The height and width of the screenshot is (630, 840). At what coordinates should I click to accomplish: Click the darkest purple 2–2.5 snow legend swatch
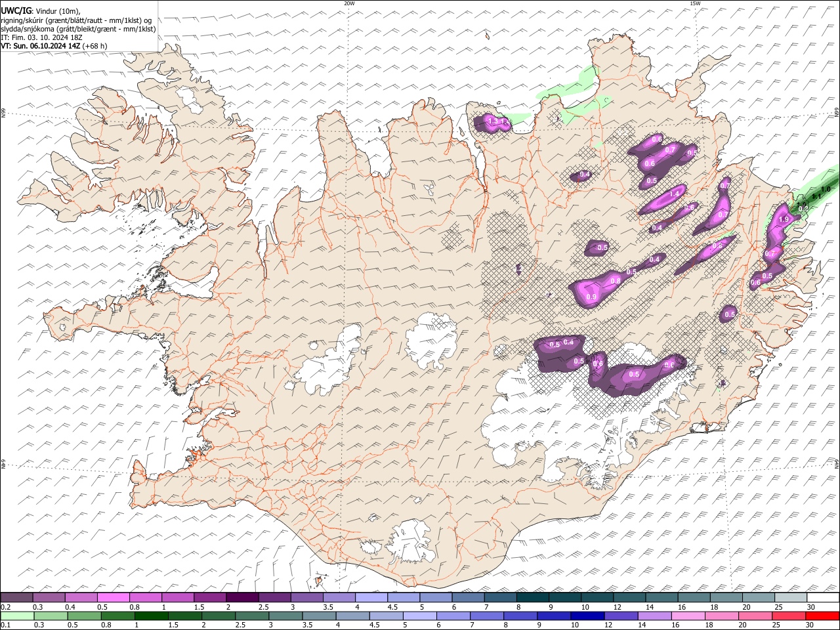click(242, 598)
